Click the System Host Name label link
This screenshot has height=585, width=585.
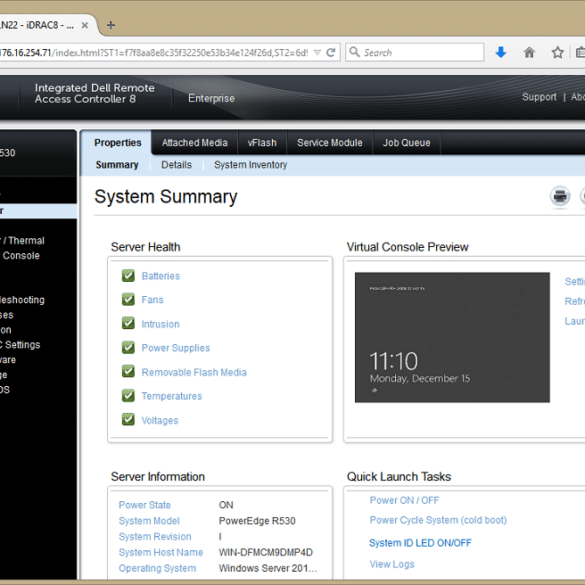tap(161, 552)
